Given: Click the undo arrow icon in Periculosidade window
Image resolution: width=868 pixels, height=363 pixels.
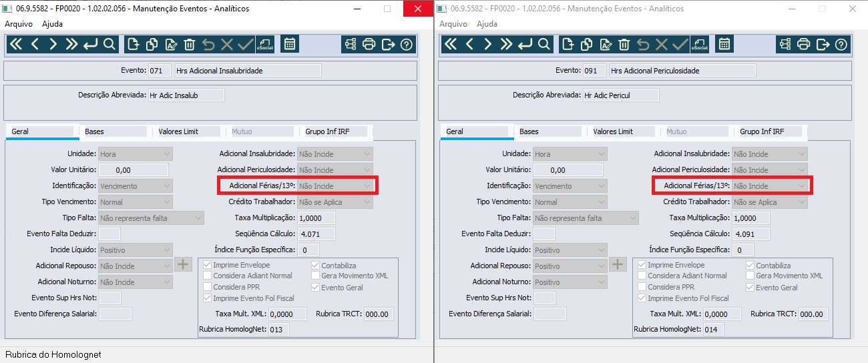Looking at the screenshot, I should tap(642, 45).
